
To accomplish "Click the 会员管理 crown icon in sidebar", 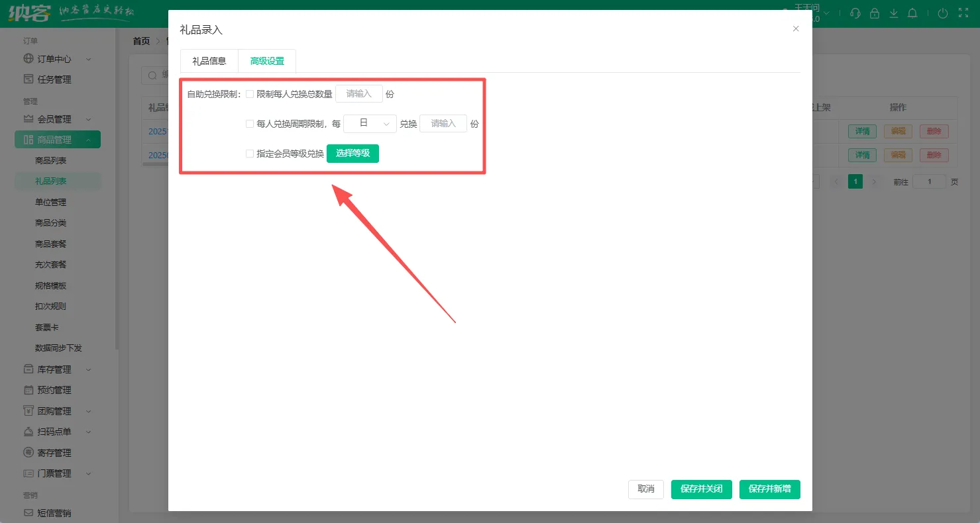I will [x=28, y=119].
